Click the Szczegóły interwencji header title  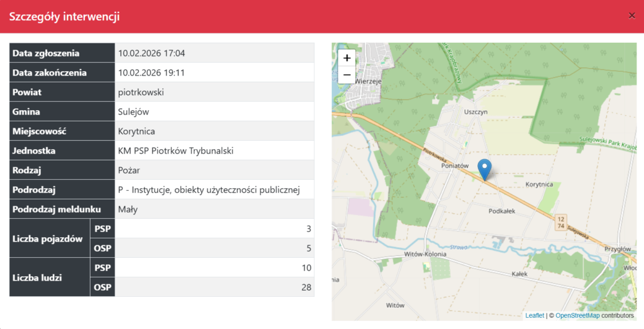[64, 16]
